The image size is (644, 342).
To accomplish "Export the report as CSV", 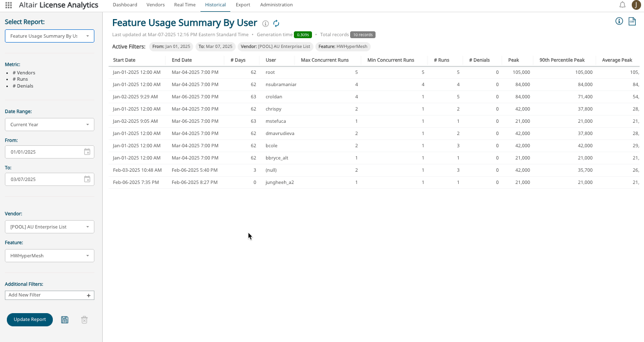I will click(632, 21).
